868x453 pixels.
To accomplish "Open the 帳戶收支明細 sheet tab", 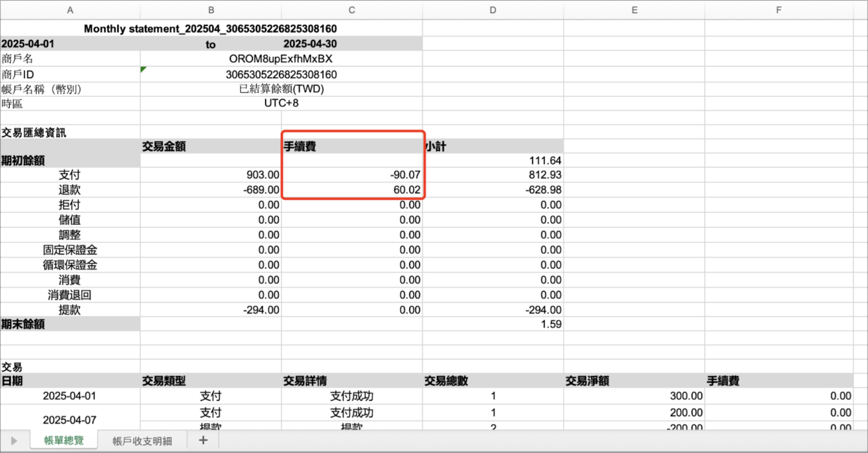I will (142, 441).
